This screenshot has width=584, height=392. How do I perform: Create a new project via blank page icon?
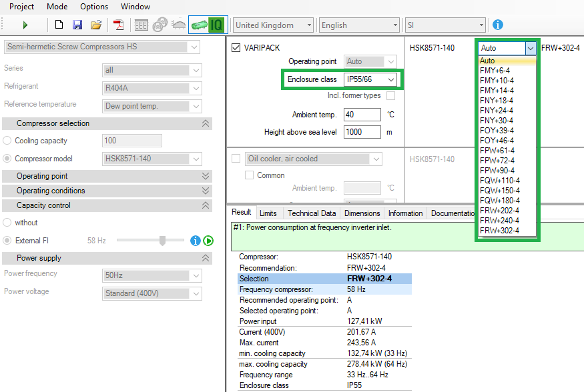pyautogui.click(x=59, y=23)
